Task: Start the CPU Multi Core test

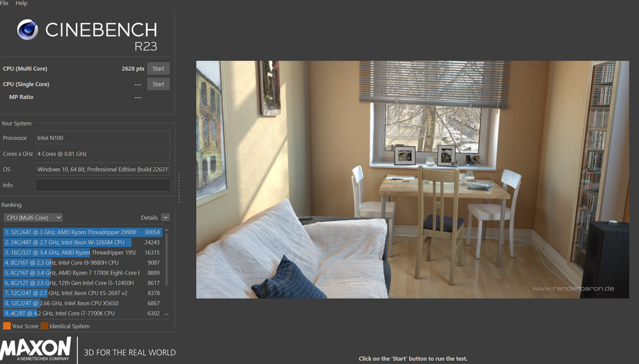Action: pyautogui.click(x=158, y=69)
